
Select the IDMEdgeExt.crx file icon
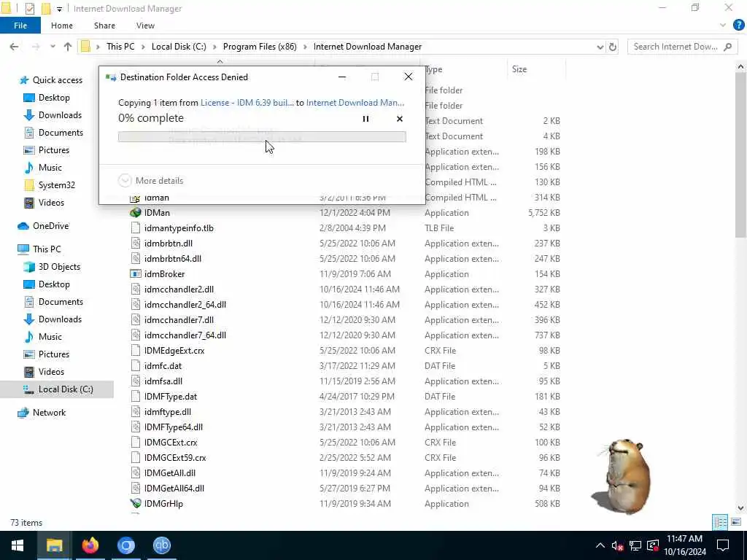(136, 351)
